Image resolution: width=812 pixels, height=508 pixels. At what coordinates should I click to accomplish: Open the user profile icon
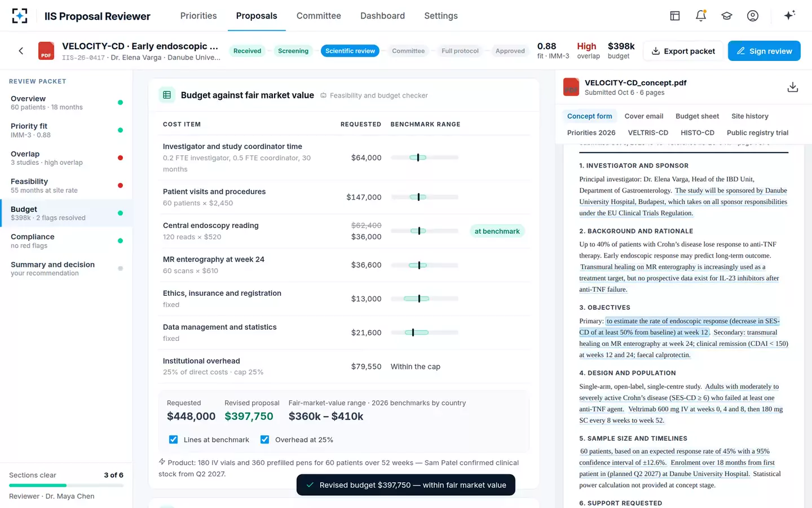(753, 16)
